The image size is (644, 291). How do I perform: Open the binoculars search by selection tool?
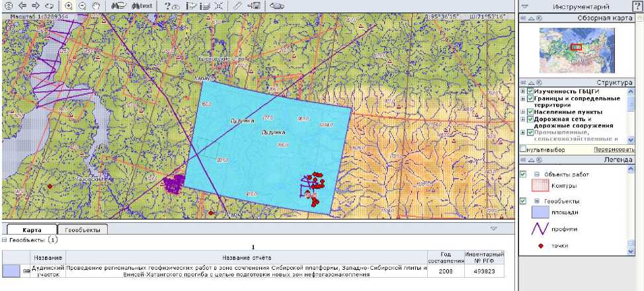[118, 6]
